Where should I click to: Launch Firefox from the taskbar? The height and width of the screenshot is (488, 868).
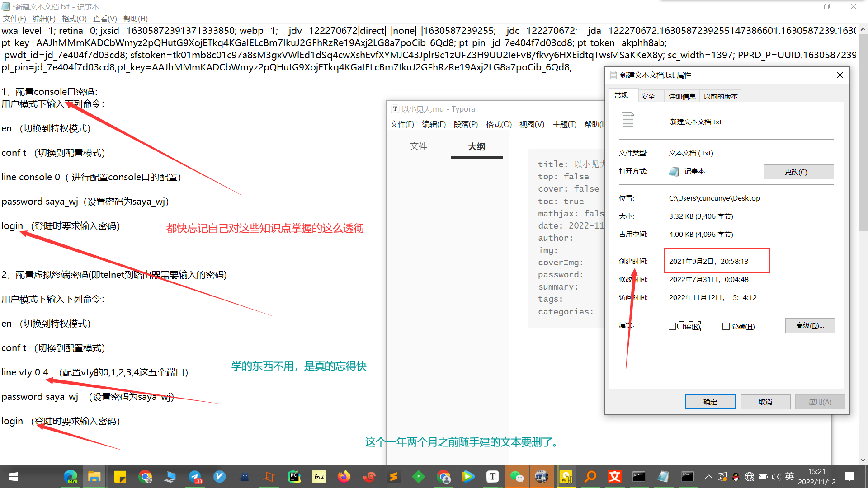point(344,477)
